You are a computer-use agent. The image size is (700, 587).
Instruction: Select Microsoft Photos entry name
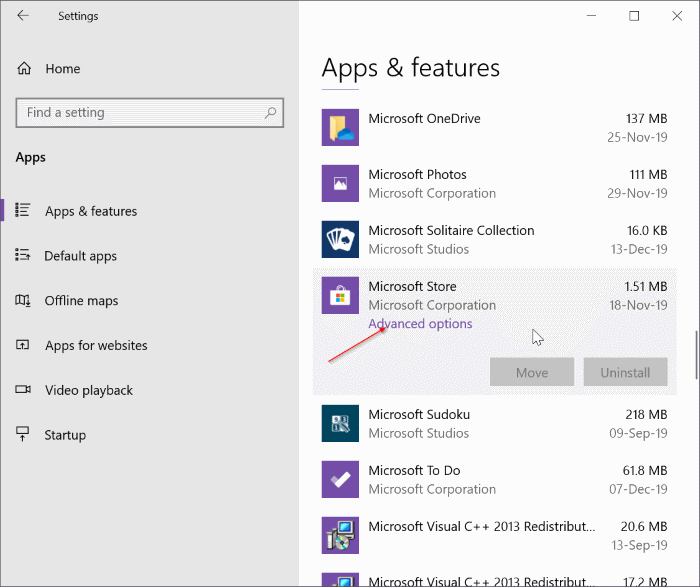click(417, 174)
